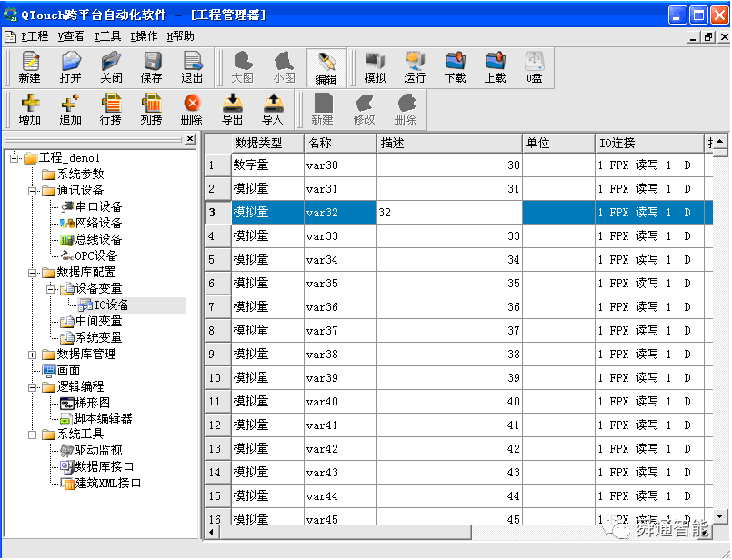Append variables using 追加 icon
Image resolution: width=732 pixels, height=560 pixels.
pyautogui.click(x=71, y=109)
